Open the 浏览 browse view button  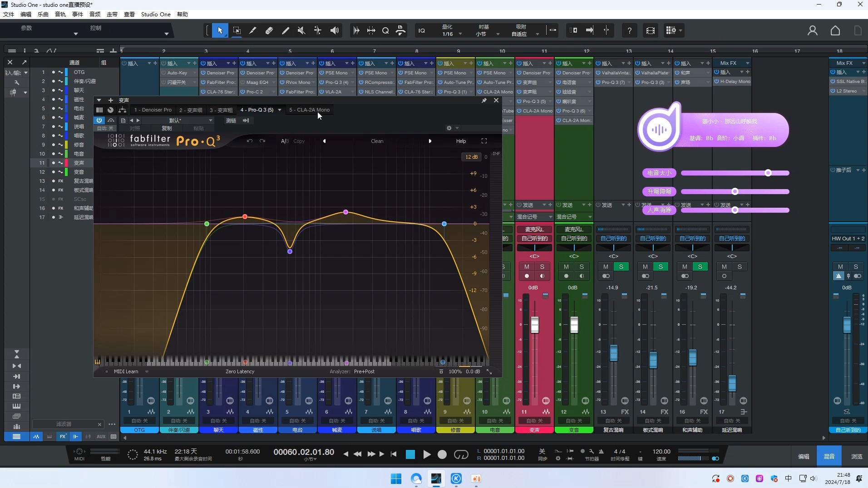pos(857,456)
